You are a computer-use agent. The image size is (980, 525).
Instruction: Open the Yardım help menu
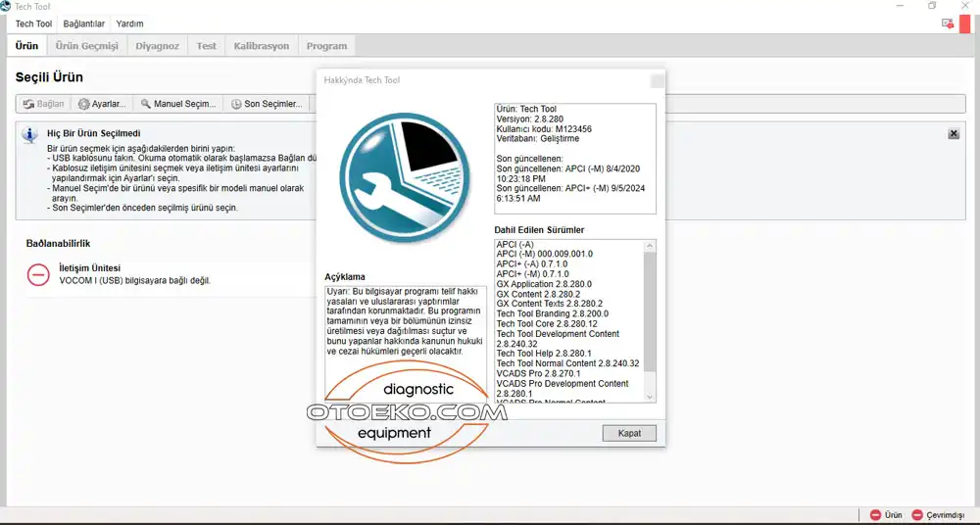pos(129,24)
